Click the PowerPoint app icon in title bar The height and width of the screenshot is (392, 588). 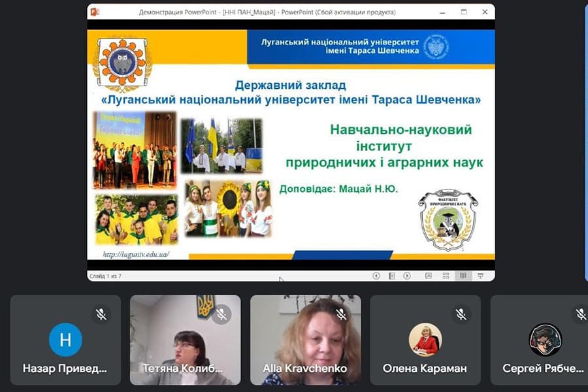tap(95, 12)
